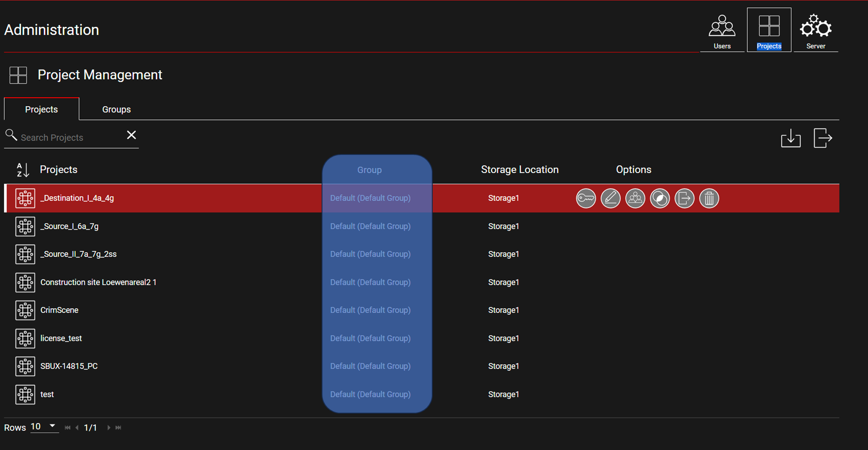This screenshot has width=868, height=450.
Task: Switch to the Groups tab
Action: (116, 109)
